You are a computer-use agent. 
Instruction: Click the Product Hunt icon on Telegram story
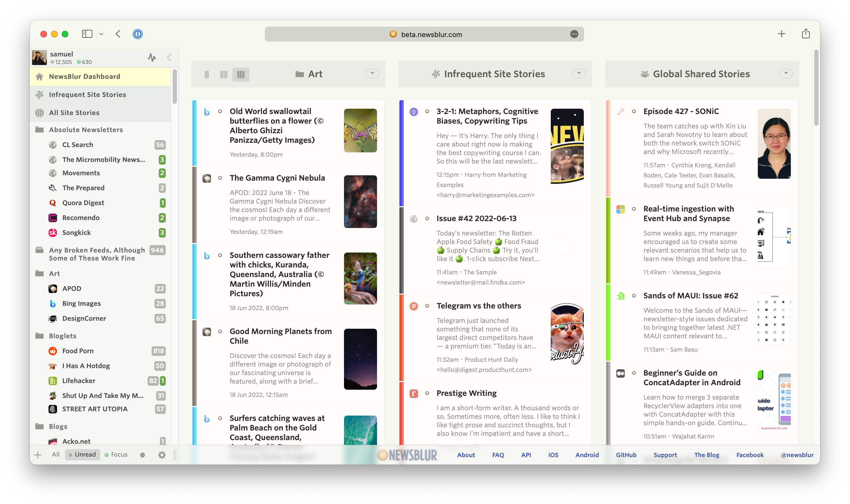pyautogui.click(x=414, y=306)
